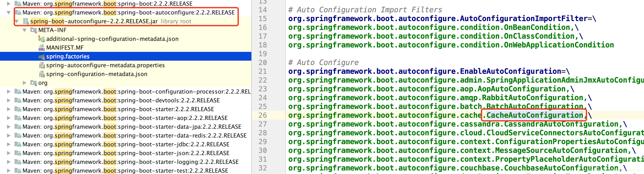Click library icon of spring-boot-configuration-processor entry
The height and width of the screenshot is (174, 644).
point(18,92)
